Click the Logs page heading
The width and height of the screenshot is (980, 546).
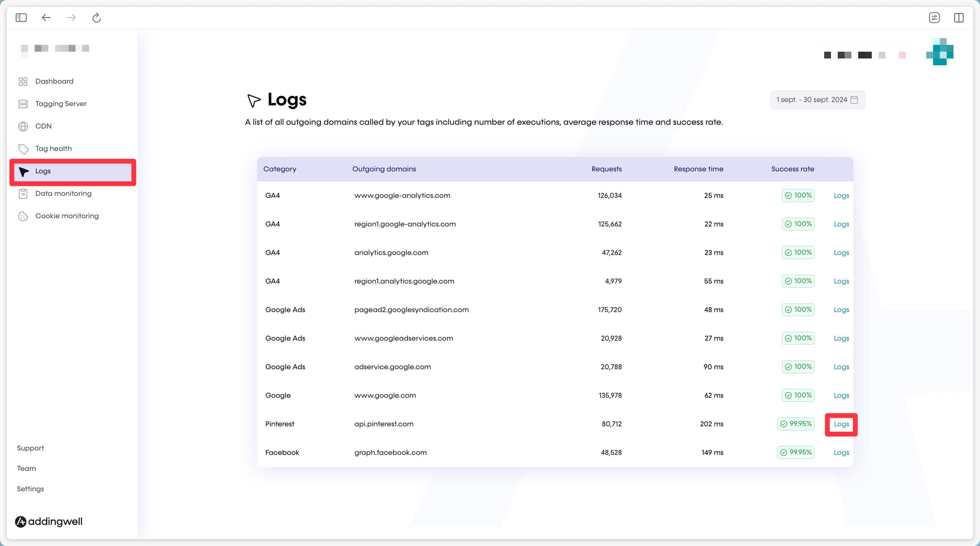click(287, 100)
